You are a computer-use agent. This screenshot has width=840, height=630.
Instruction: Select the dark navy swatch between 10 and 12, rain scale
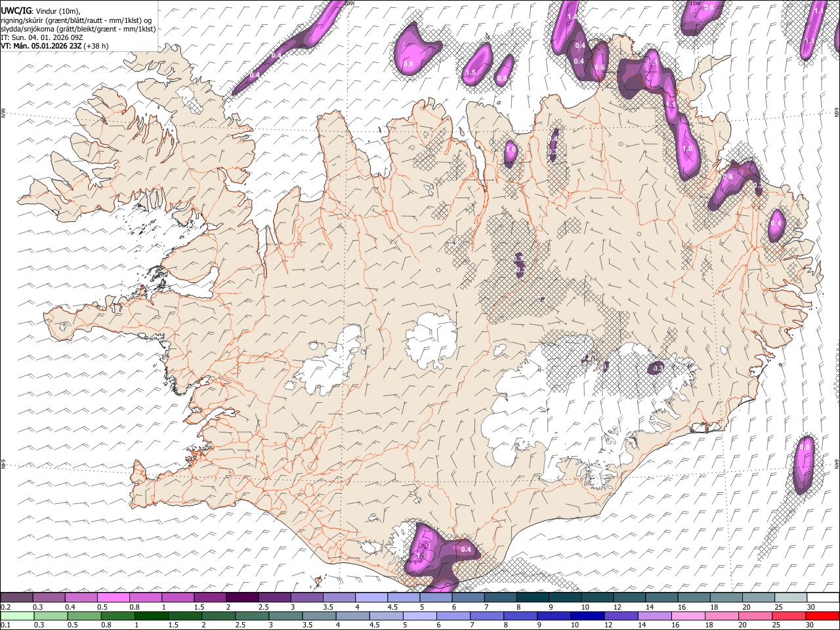tap(587, 616)
